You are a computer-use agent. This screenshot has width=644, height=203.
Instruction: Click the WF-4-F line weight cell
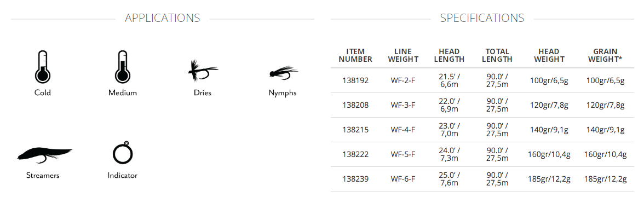pos(403,130)
